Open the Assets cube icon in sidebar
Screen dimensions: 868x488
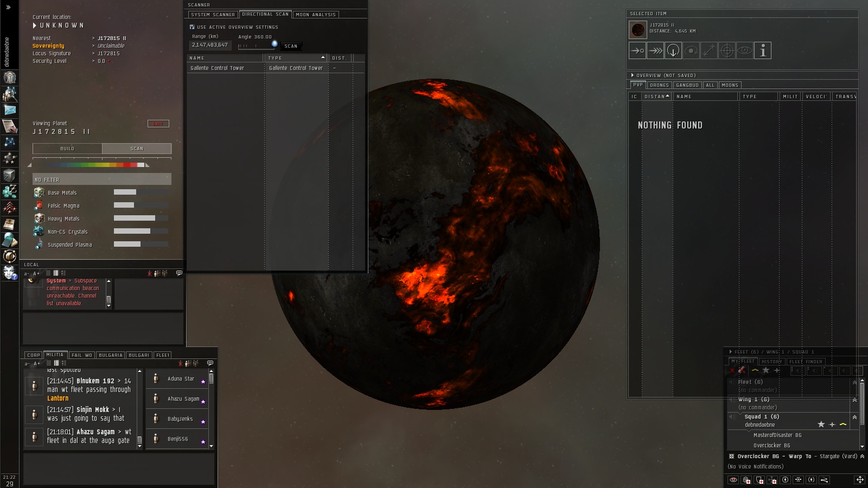click(9, 175)
